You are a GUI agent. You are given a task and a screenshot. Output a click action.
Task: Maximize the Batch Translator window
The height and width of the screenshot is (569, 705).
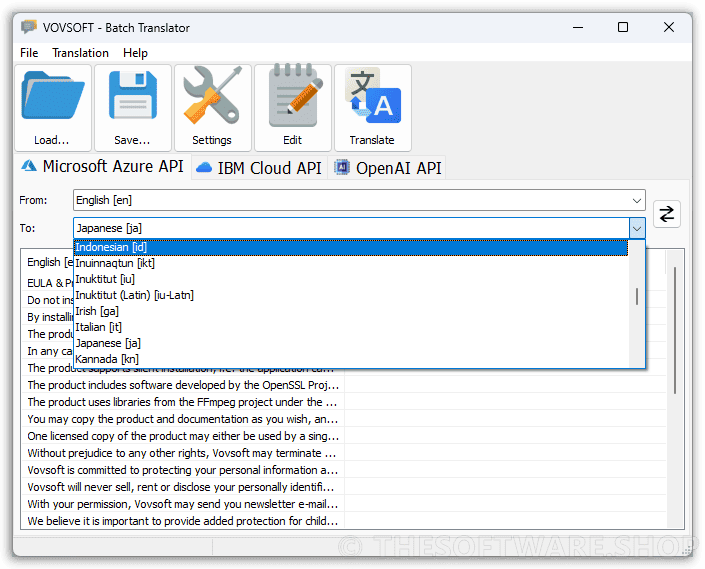(623, 27)
